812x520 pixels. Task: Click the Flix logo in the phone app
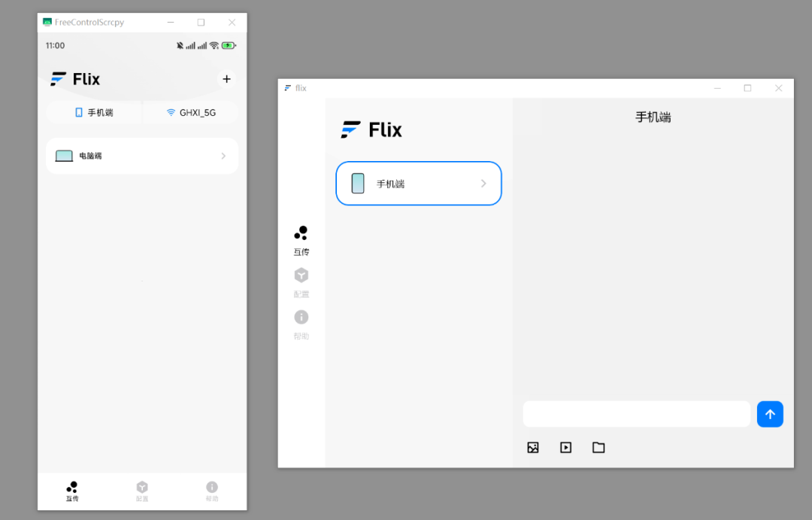pyautogui.click(x=75, y=79)
